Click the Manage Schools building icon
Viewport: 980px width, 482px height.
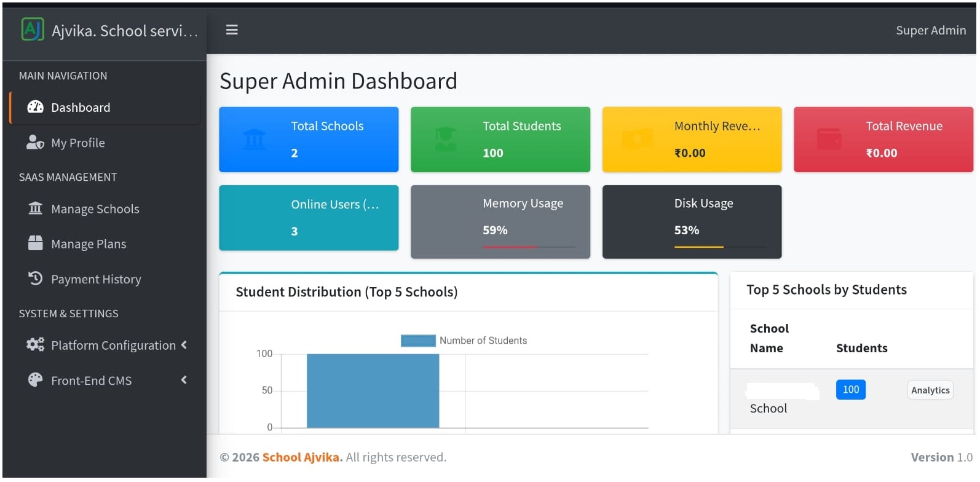click(x=36, y=208)
